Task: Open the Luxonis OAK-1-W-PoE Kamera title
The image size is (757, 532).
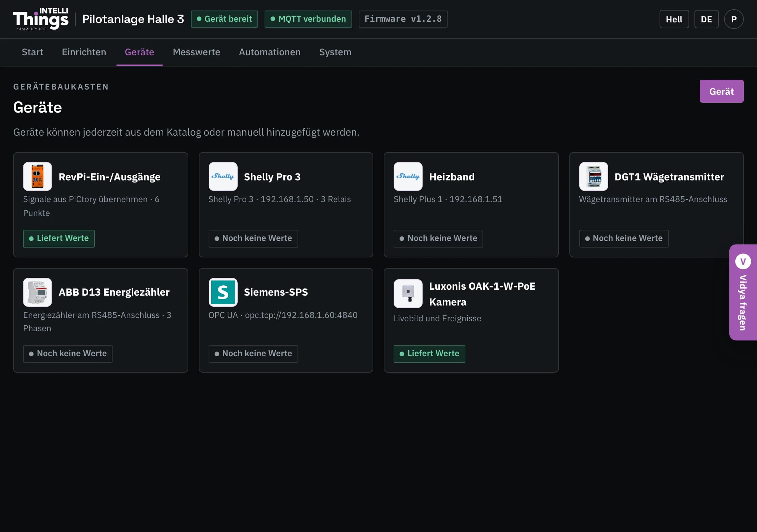Action: click(x=482, y=294)
